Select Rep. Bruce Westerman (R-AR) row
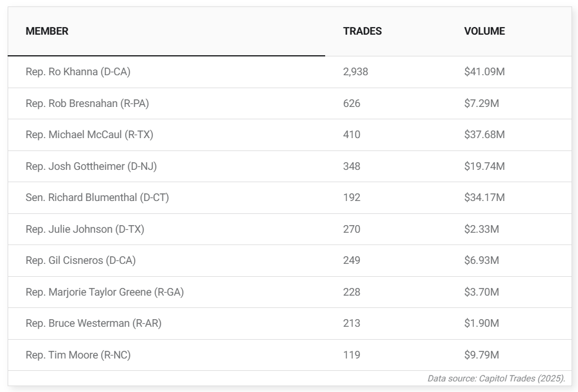 93,323
